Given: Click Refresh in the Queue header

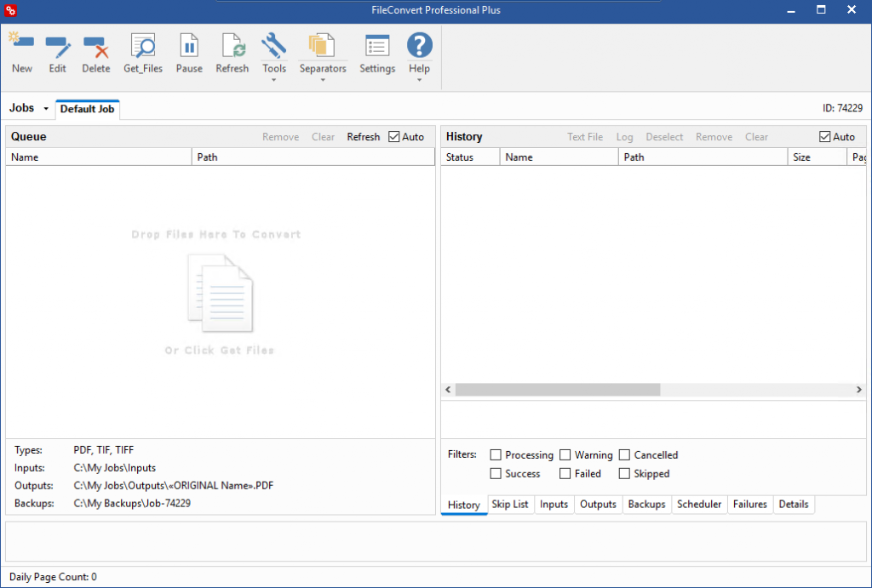Looking at the screenshot, I should [x=363, y=137].
